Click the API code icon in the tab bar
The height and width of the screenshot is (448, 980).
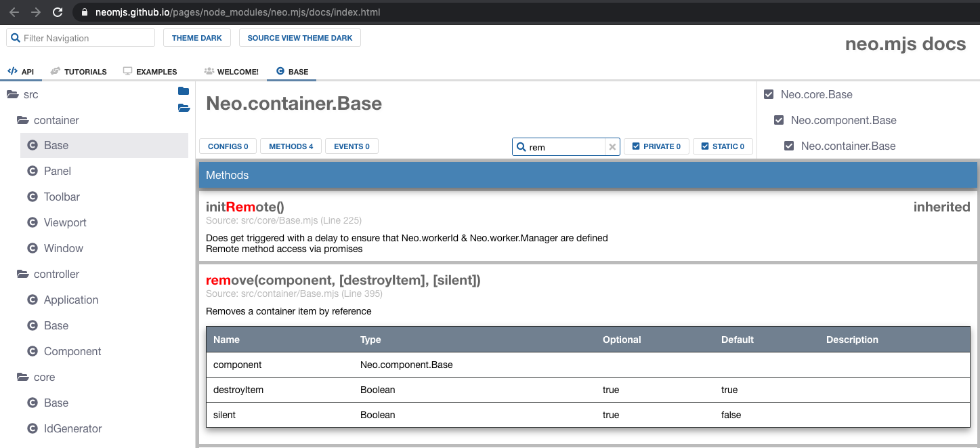click(12, 70)
